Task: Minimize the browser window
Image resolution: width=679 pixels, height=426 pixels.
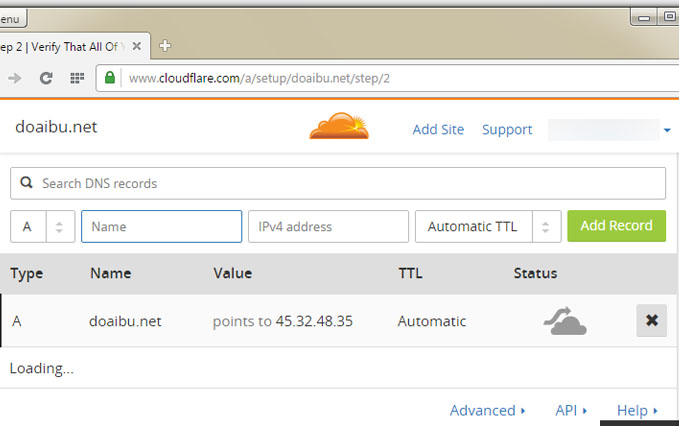Action: point(644,18)
